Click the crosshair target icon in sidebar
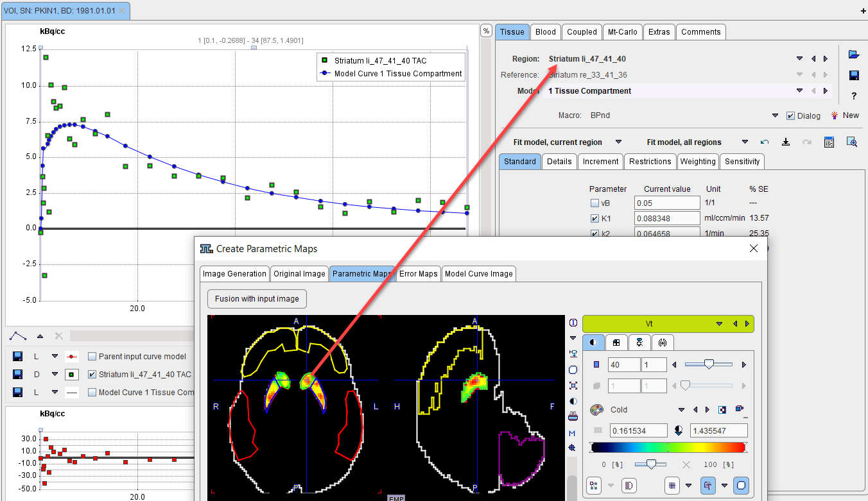Screen dimensions: 868x501 [x=573, y=448]
